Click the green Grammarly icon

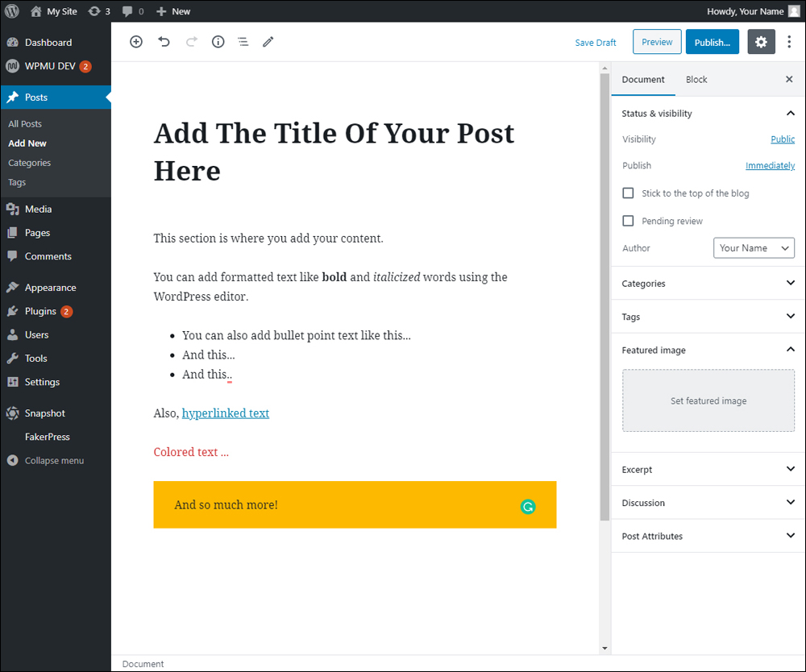point(528,507)
